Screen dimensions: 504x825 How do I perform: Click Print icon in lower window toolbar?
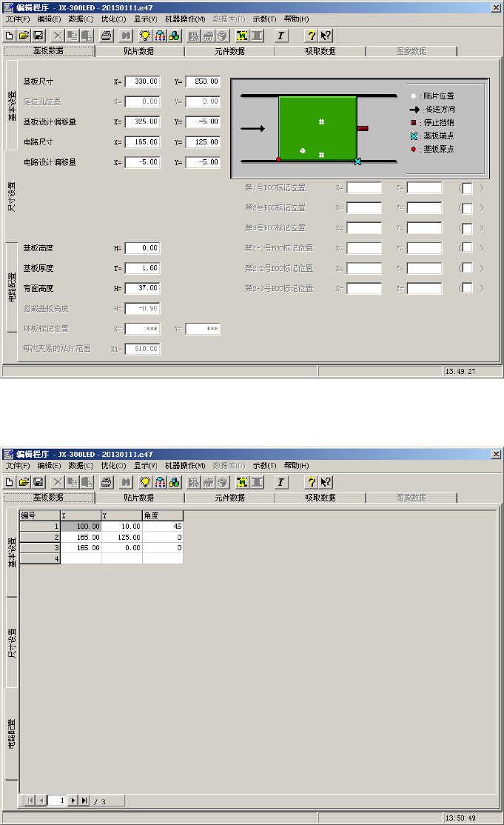107,482
